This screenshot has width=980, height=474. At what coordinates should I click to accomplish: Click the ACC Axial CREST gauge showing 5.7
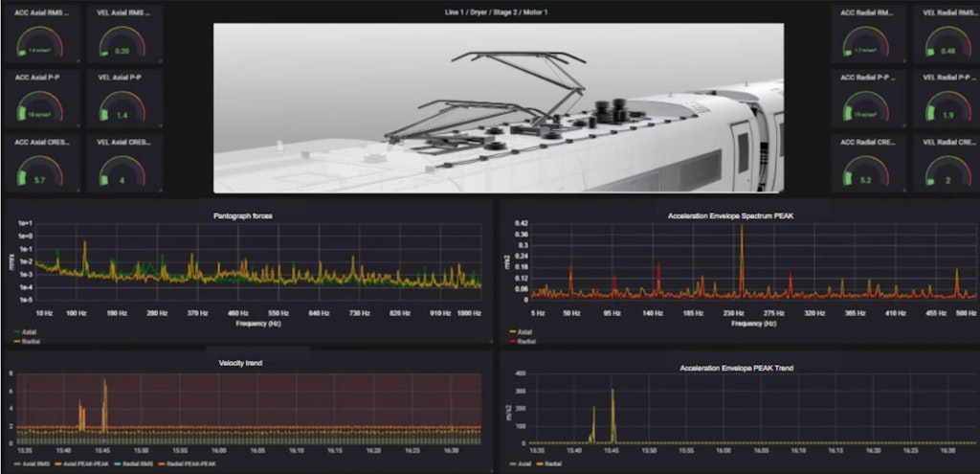pos(40,163)
